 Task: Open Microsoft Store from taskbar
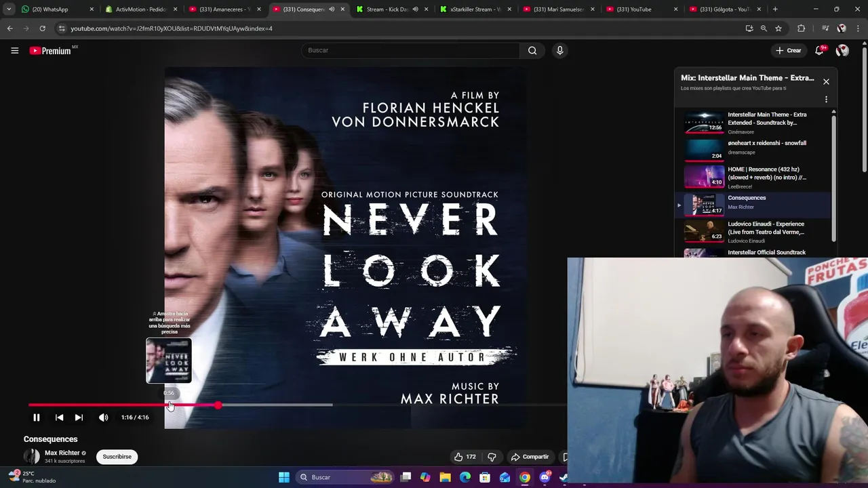coord(485,477)
